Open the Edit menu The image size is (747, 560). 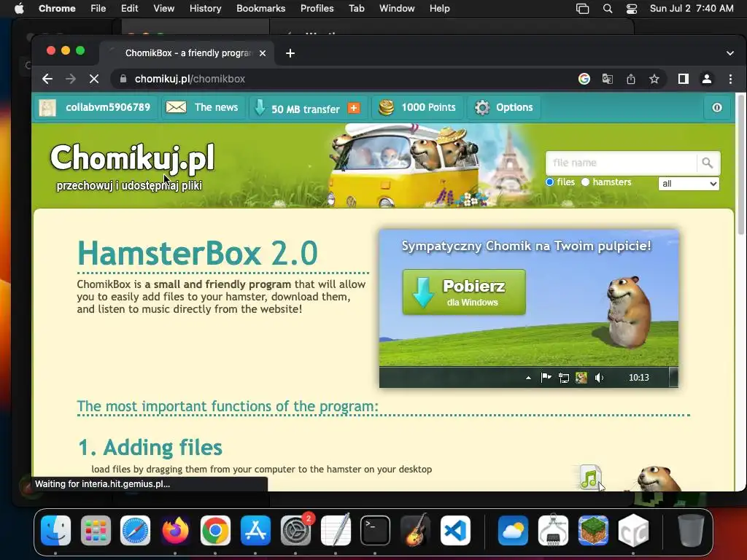129,9
